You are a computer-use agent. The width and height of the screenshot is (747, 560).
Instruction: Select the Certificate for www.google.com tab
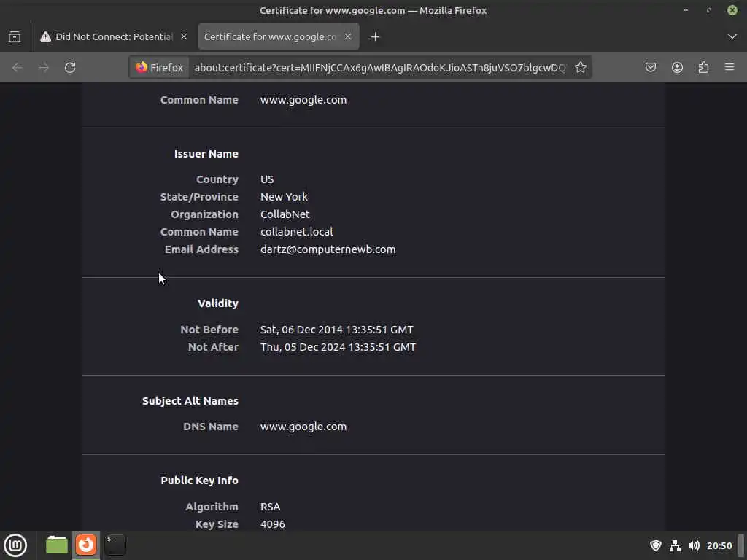279,36
